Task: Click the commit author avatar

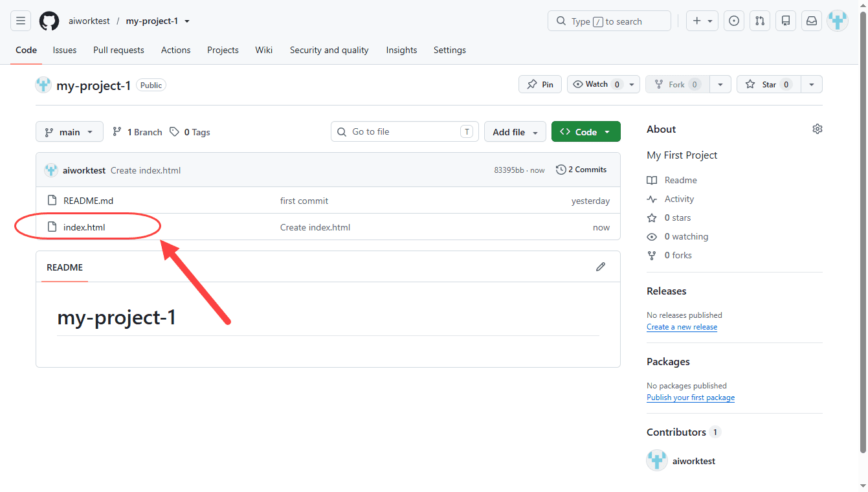Action: pyautogui.click(x=51, y=170)
